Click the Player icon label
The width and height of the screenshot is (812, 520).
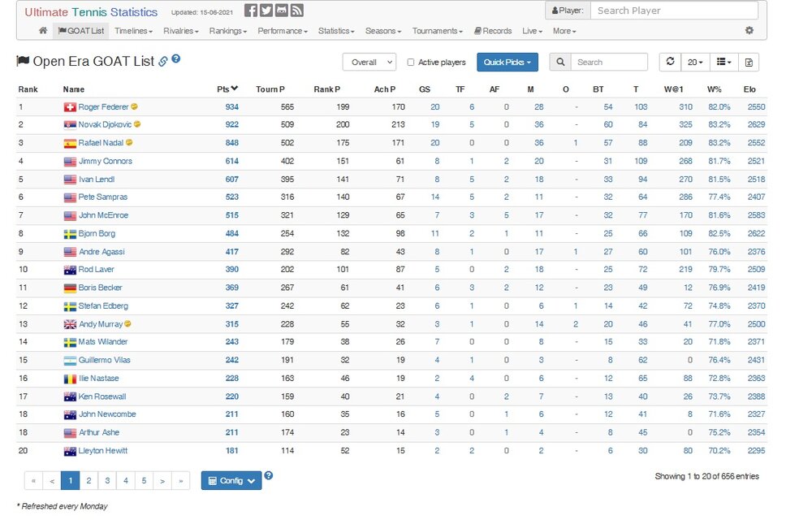568,11
